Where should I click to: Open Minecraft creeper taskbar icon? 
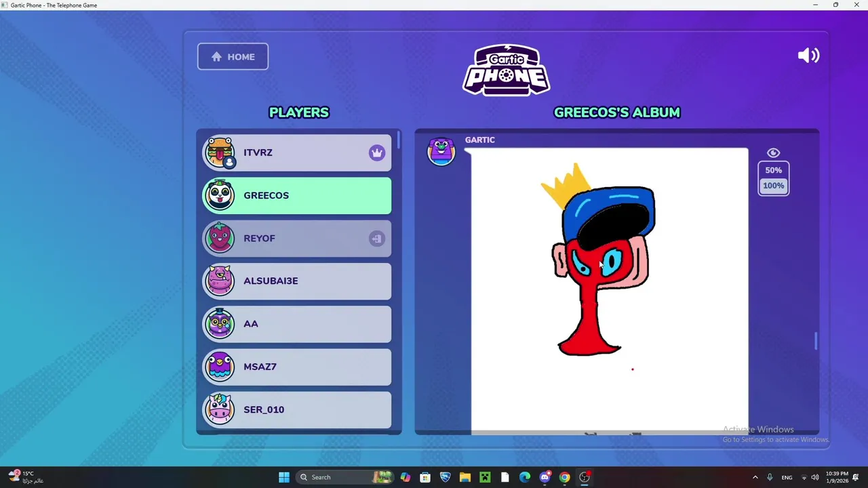(485, 477)
